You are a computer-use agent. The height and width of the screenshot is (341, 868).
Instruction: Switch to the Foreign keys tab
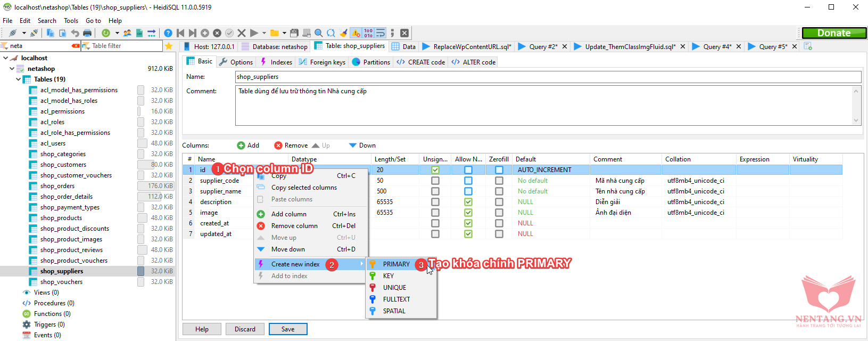322,62
